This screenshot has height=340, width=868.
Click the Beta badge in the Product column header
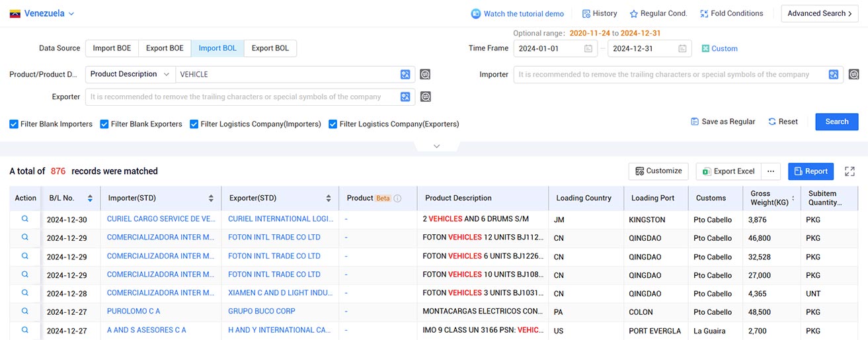(x=383, y=198)
